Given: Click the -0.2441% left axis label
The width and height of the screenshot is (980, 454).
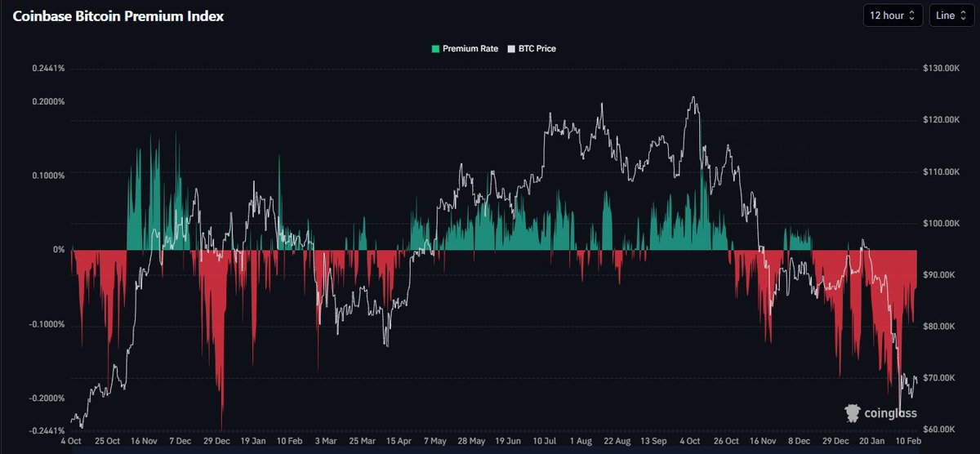Looking at the screenshot, I should pyautogui.click(x=47, y=431).
